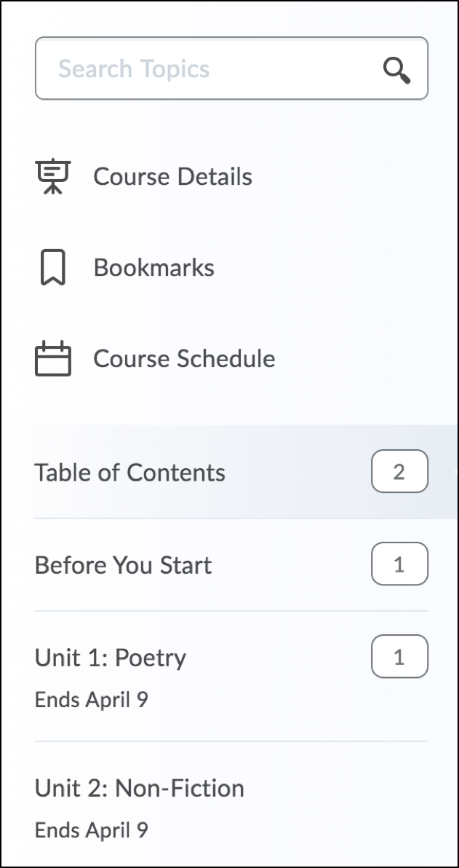Screen dimensions: 459x868
Task: Click the 'Unit 2: Non-Fiction' title text
Action: 139,788
